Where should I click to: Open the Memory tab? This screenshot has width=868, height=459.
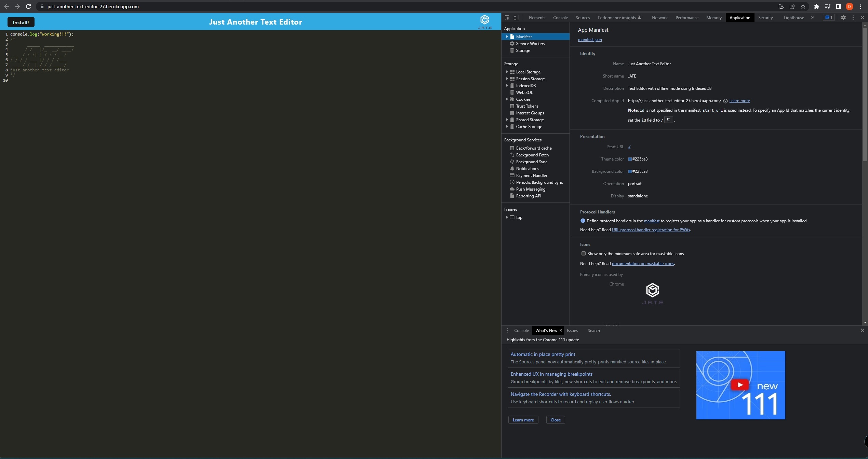click(x=714, y=18)
